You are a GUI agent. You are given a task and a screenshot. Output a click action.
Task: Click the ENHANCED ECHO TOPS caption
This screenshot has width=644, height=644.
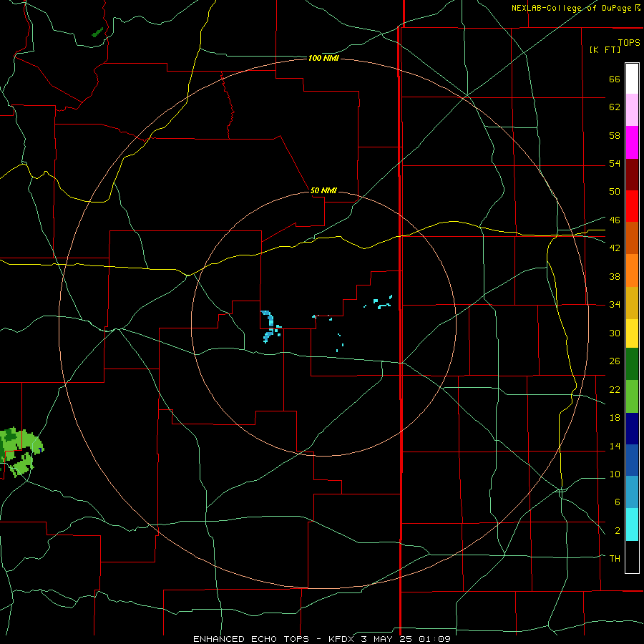[x=251, y=639]
